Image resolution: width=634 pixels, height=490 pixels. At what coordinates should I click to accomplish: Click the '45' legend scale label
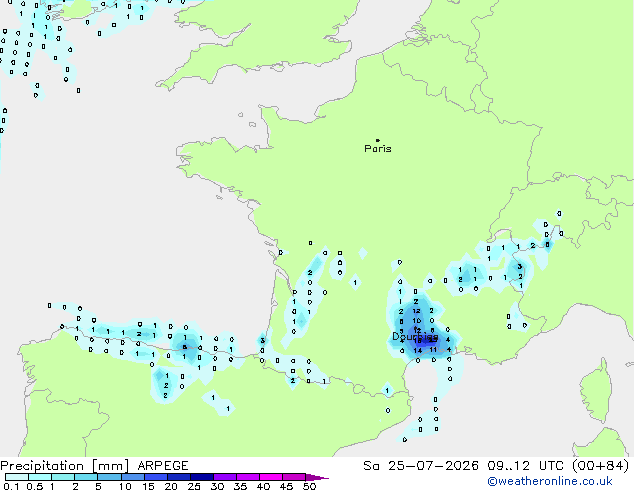pos(286,486)
